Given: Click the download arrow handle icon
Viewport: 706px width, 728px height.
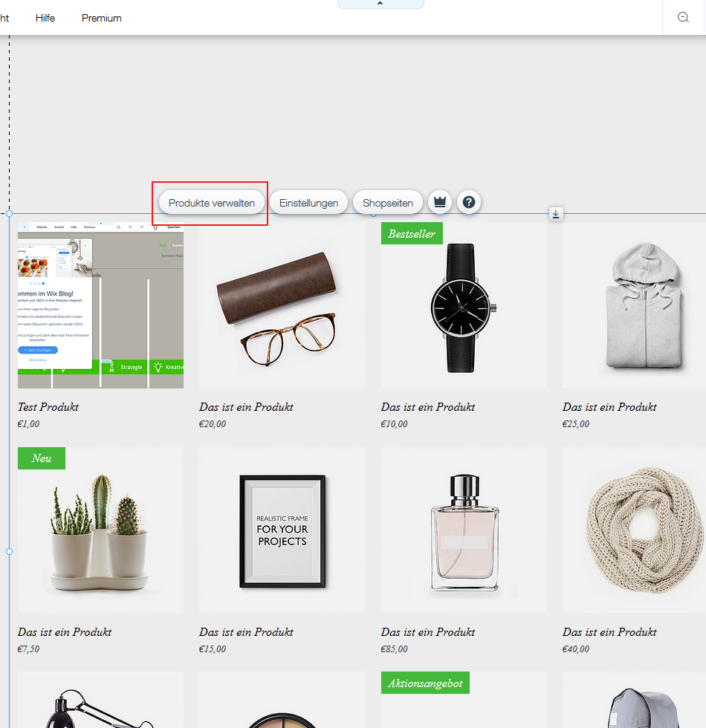Looking at the screenshot, I should coord(556,214).
